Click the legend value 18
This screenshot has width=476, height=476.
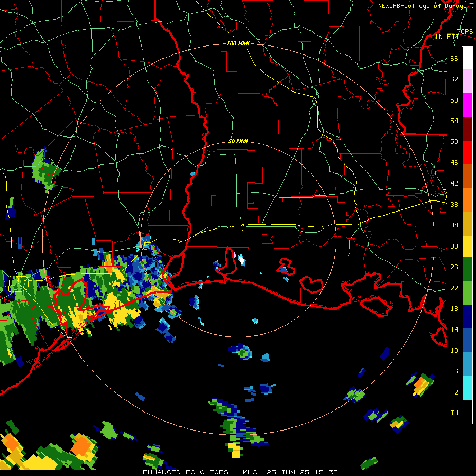pyautogui.click(x=454, y=309)
